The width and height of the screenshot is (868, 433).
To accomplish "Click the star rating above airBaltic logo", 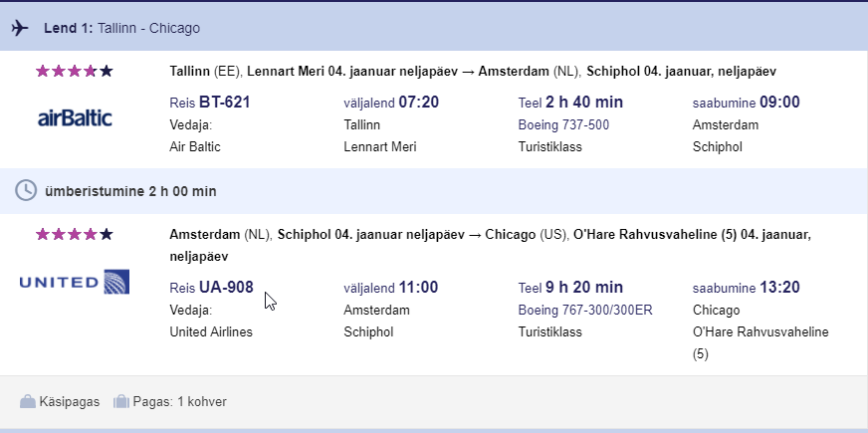I will pos(75,72).
